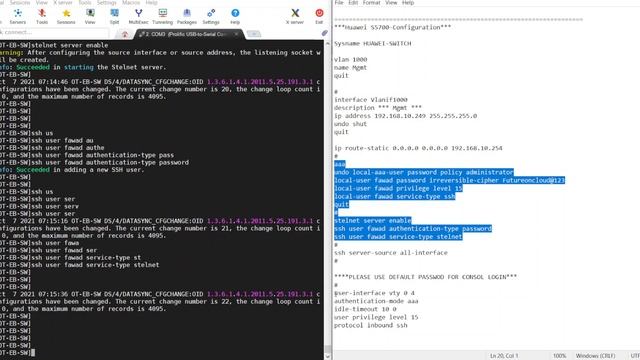Screen dimensions: 640x360
Task: Click 'undo local-aaa-user password policy administrator' line
Action: (424, 172)
